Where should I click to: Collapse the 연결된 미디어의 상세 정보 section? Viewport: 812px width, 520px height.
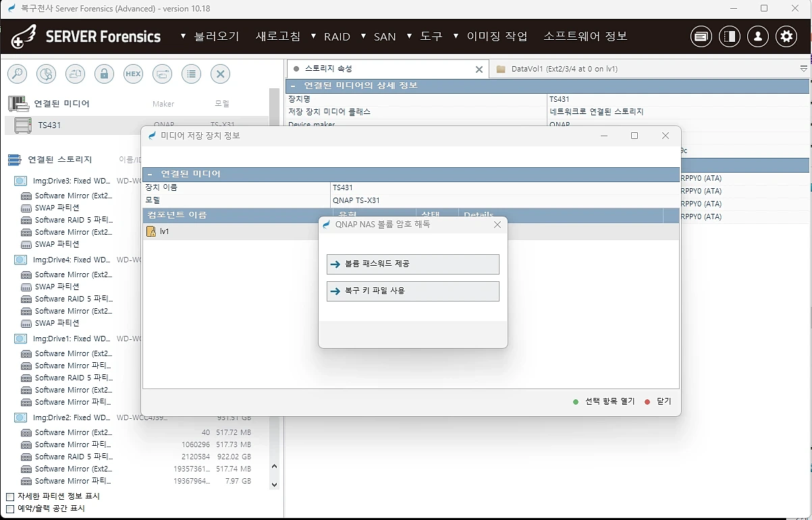pos(292,86)
